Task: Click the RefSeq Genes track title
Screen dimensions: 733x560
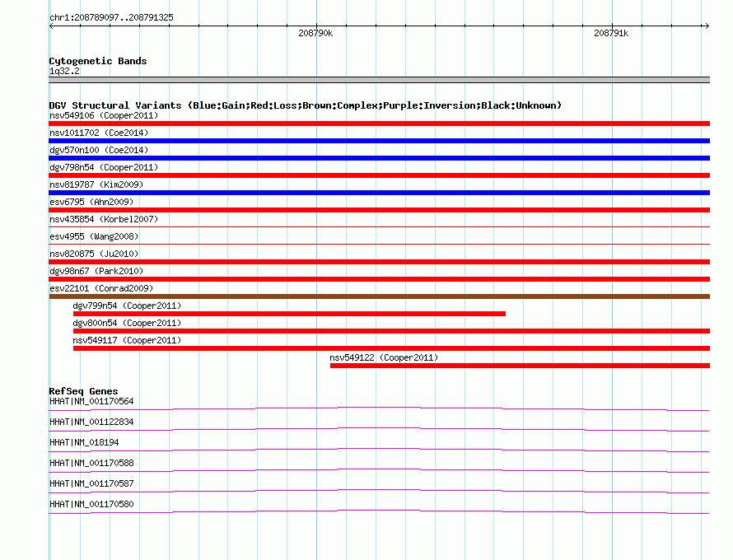Action: pos(84,391)
